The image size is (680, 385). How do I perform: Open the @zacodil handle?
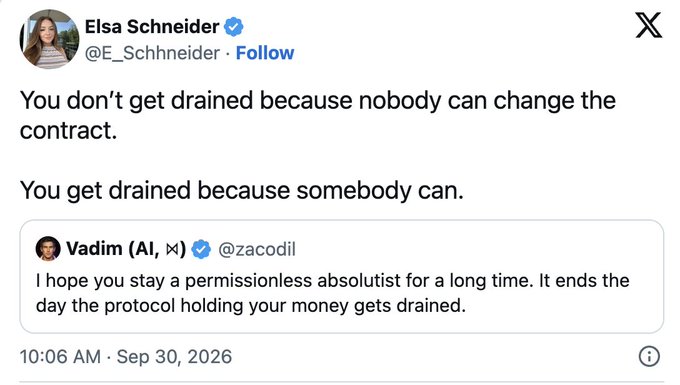257,249
